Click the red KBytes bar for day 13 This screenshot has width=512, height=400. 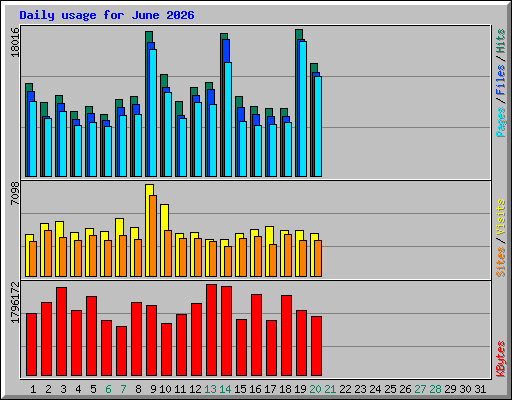click(211, 330)
